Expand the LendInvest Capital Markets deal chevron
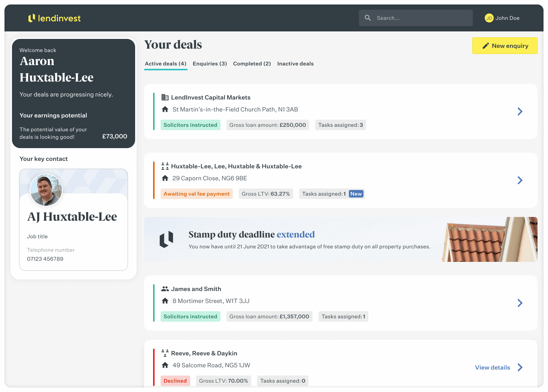This screenshot has width=548, height=392. pos(520,111)
